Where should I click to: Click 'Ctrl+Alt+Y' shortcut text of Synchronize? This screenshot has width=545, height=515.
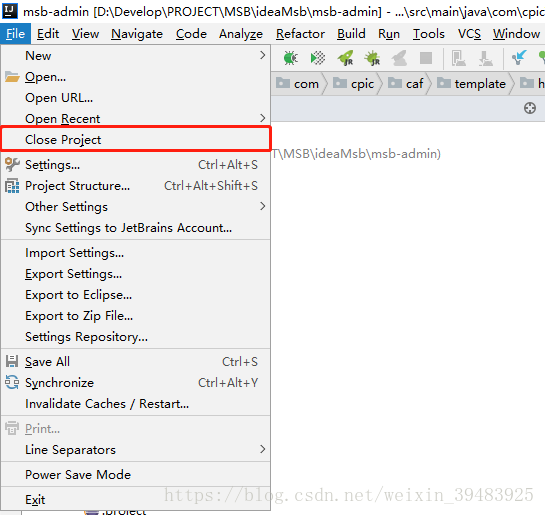tap(228, 383)
